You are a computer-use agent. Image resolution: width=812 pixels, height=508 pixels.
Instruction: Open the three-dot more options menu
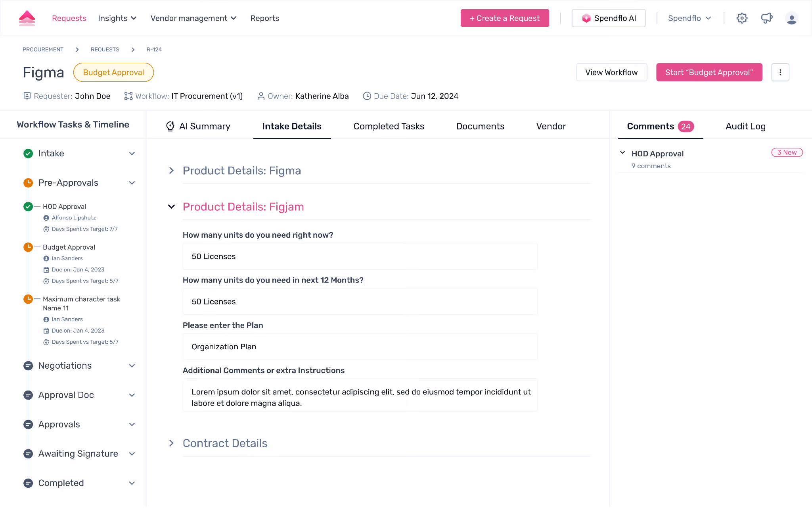pyautogui.click(x=780, y=72)
